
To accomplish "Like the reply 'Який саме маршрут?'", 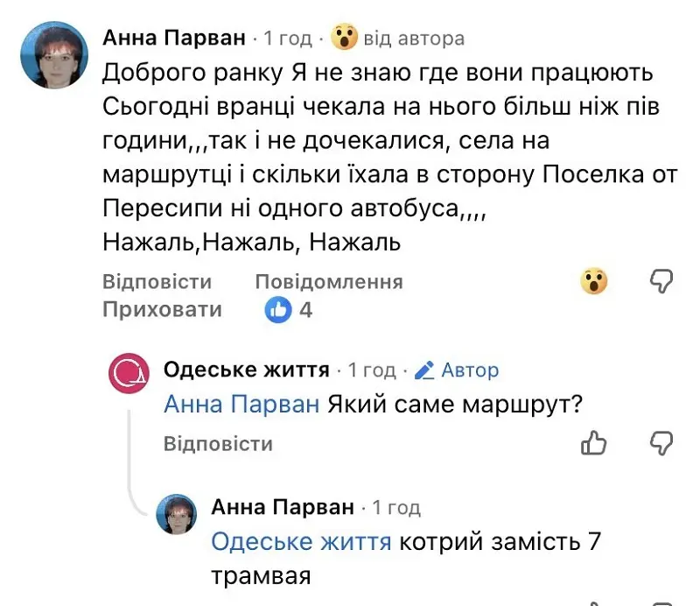I will [x=594, y=443].
